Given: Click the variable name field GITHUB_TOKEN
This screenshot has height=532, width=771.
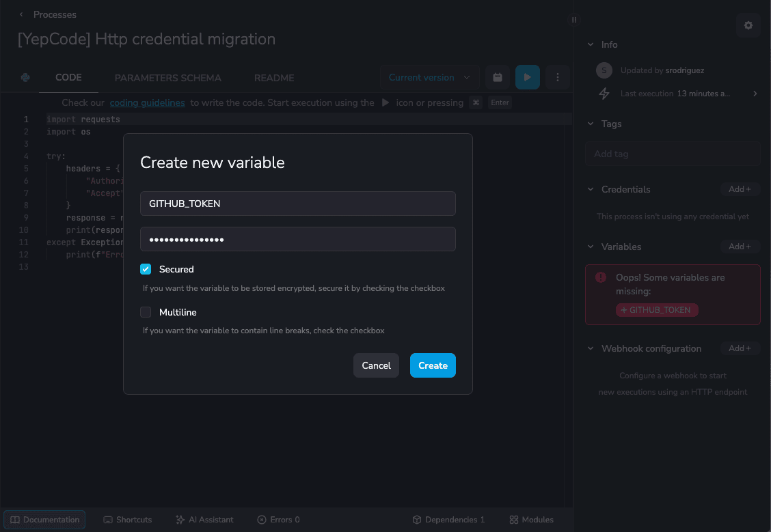Looking at the screenshot, I should (298, 204).
